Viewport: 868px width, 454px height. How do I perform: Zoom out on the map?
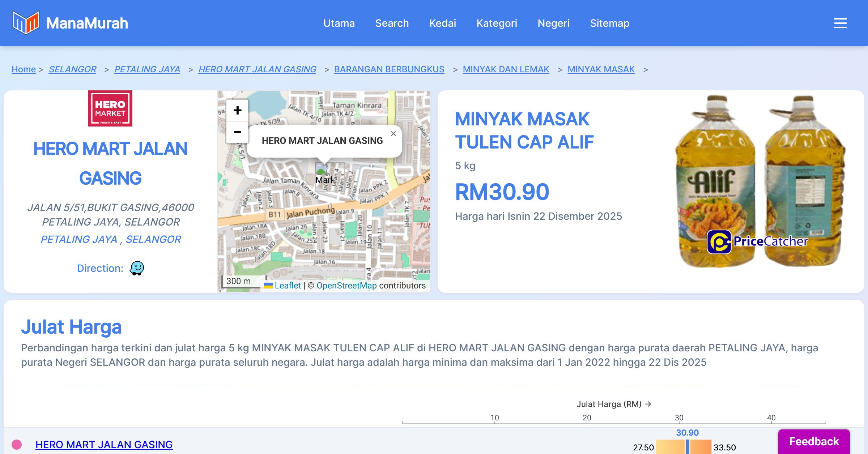(237, 132)
